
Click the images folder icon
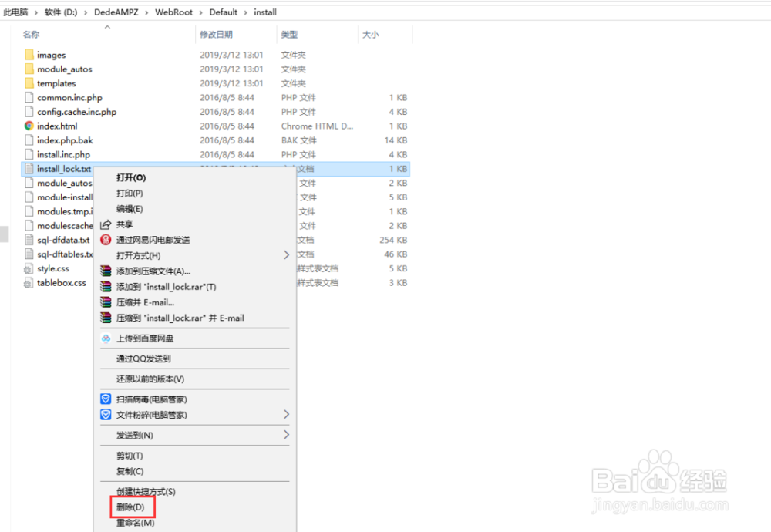click(x=31, y=55)
